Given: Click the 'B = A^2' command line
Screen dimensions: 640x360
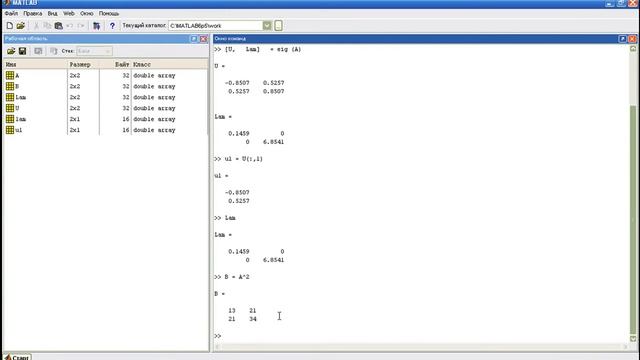Looking at the screenshot, I should click(x=237, y=277).
